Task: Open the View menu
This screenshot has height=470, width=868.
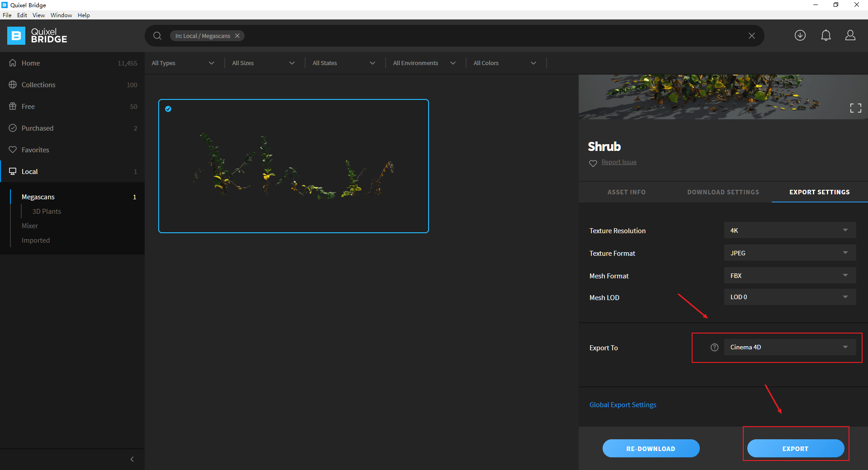Action: (38, 15)
